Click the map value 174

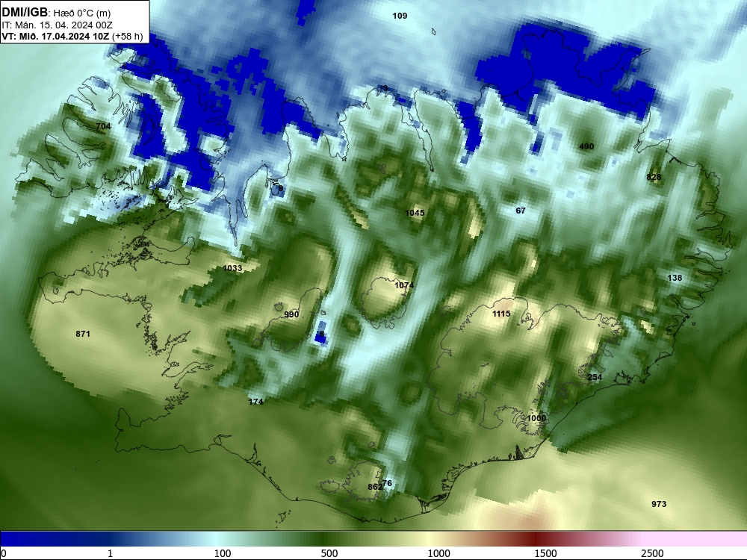(x=255, y=402)
